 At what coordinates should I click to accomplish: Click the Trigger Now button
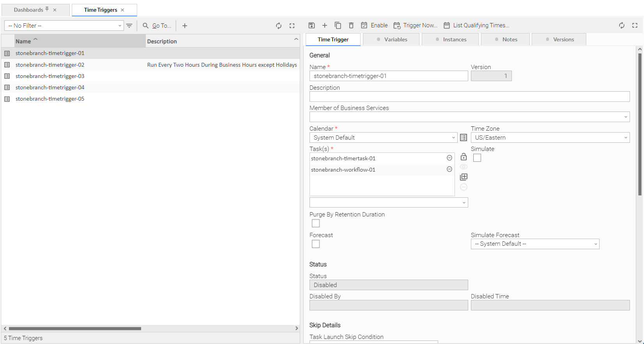click(416, 25)
